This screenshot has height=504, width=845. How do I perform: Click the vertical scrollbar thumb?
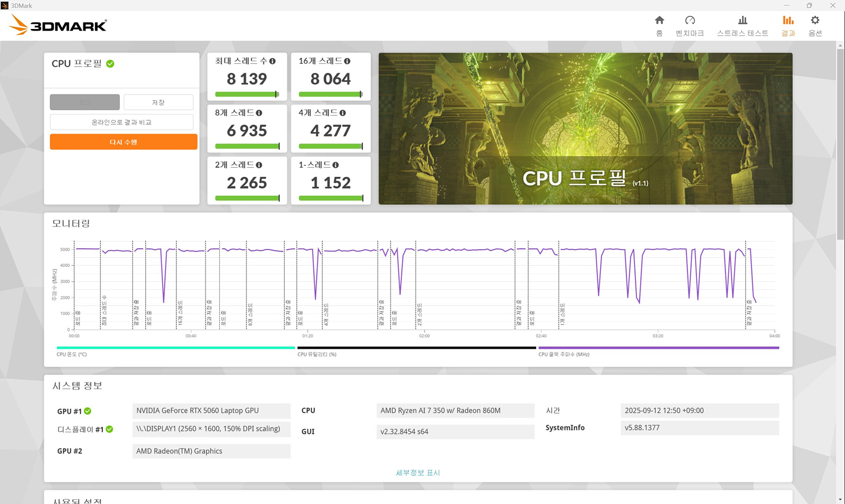point(840,144)
